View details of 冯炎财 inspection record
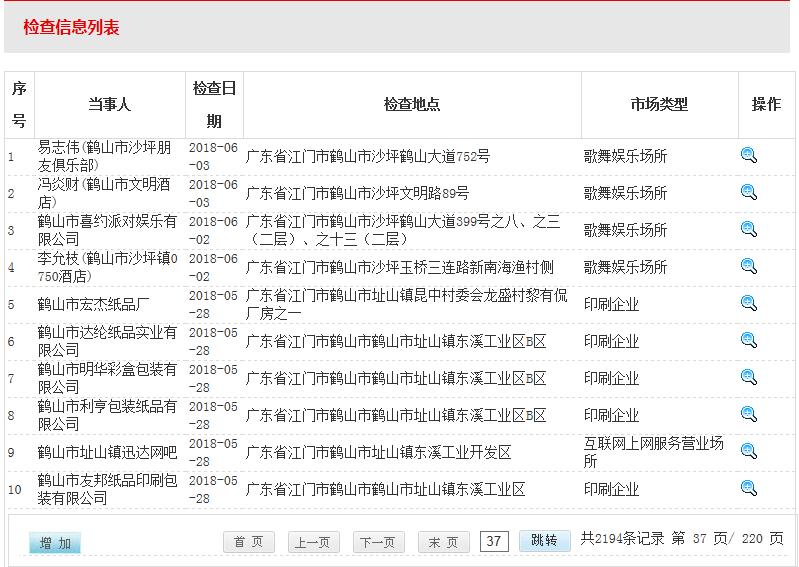The image size is (799, 567). click(748, 192)
